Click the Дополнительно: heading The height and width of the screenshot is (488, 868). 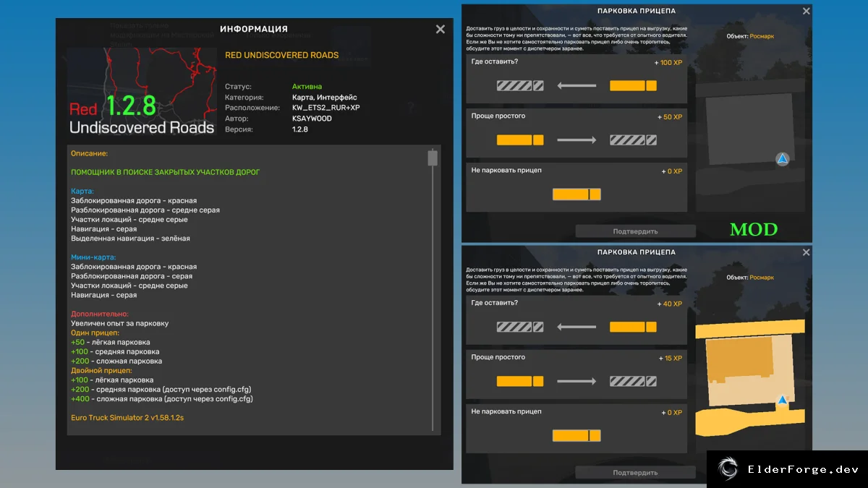pos(100,314)
